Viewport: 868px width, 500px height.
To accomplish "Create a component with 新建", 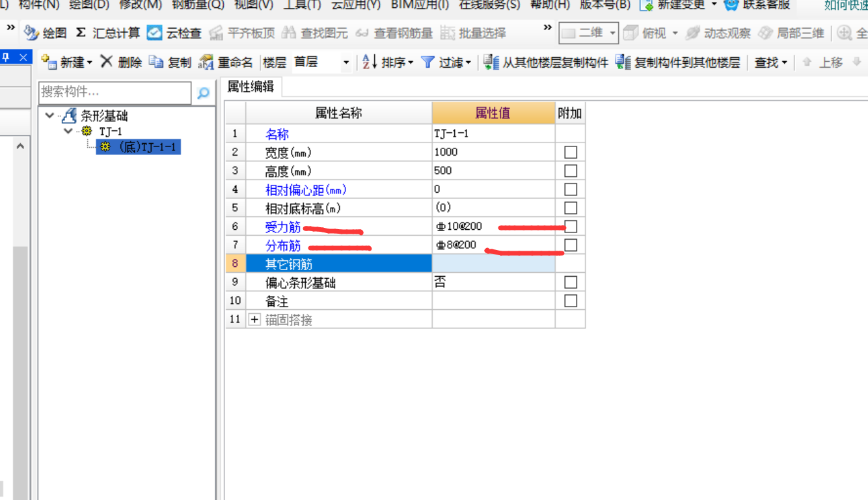I will tap(66, 62).
